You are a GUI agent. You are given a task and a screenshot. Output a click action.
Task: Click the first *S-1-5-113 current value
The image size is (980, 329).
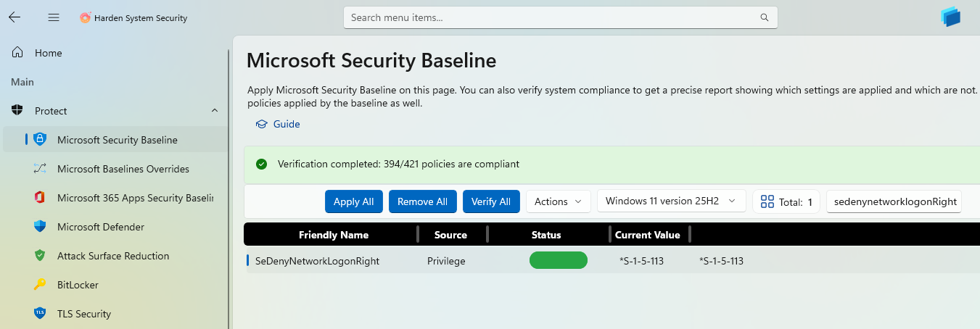[x=642, y=261]
